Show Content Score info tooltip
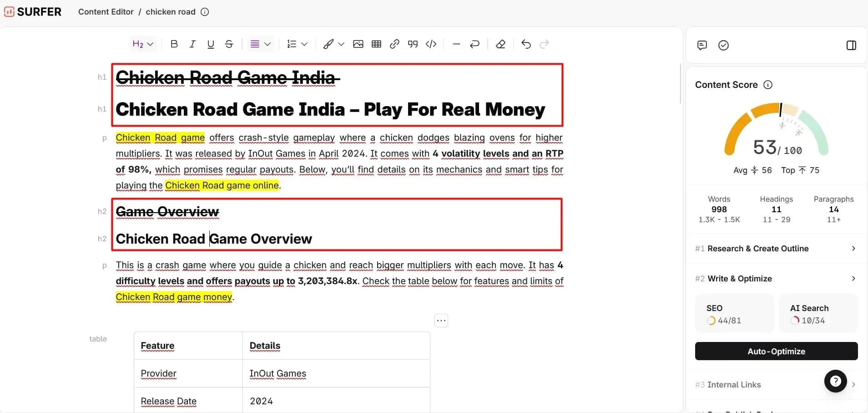This screenshot has width=868, height=413. (768, 85)
